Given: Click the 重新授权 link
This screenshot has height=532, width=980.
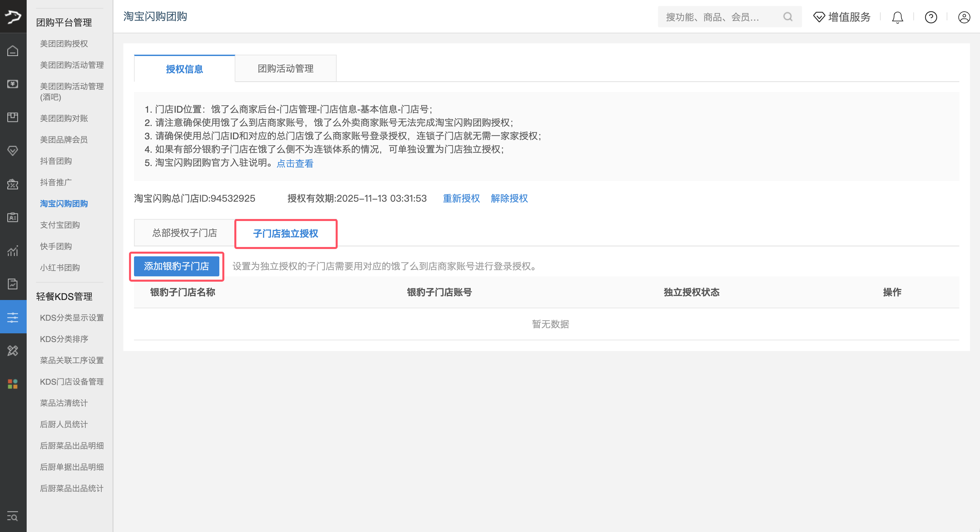Looking at the screenshot, I should point(461,198).
